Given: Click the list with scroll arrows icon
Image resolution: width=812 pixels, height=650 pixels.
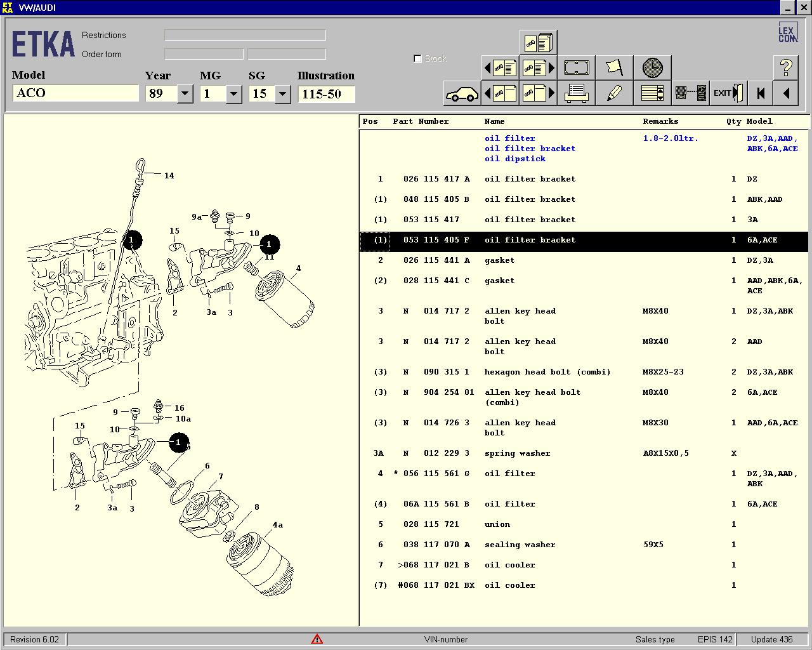Looking at the screenshot, I should (652, 94).
